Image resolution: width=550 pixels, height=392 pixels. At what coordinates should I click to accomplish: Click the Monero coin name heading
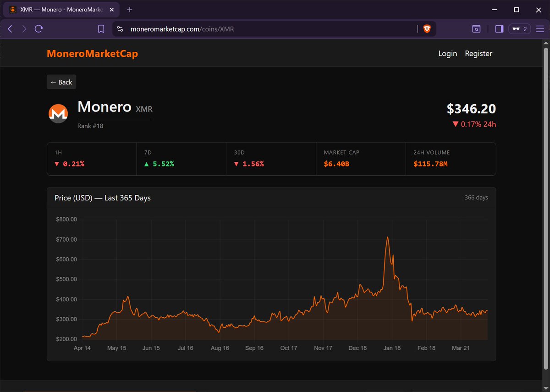[x=104, y=106]
